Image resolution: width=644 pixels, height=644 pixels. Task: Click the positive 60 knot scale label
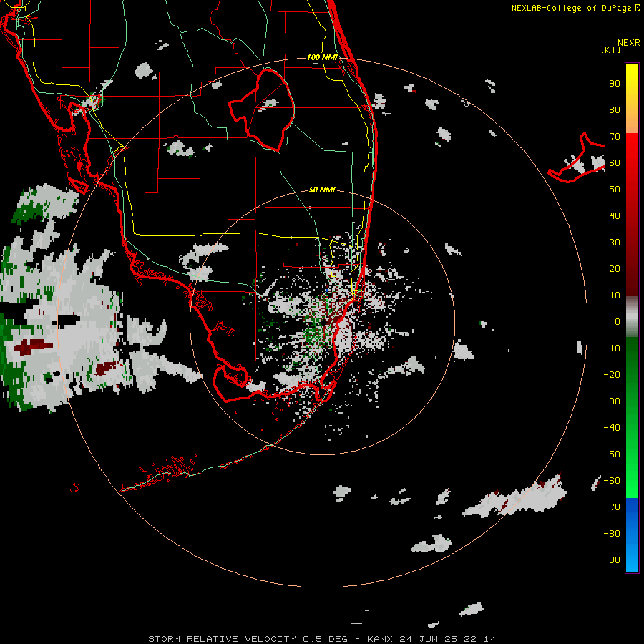coord(615,162)
